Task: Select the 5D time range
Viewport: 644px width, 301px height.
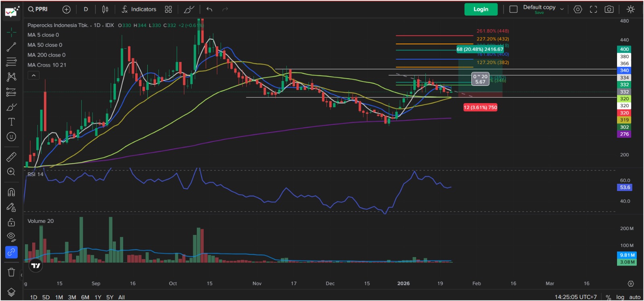Action: 46,297
